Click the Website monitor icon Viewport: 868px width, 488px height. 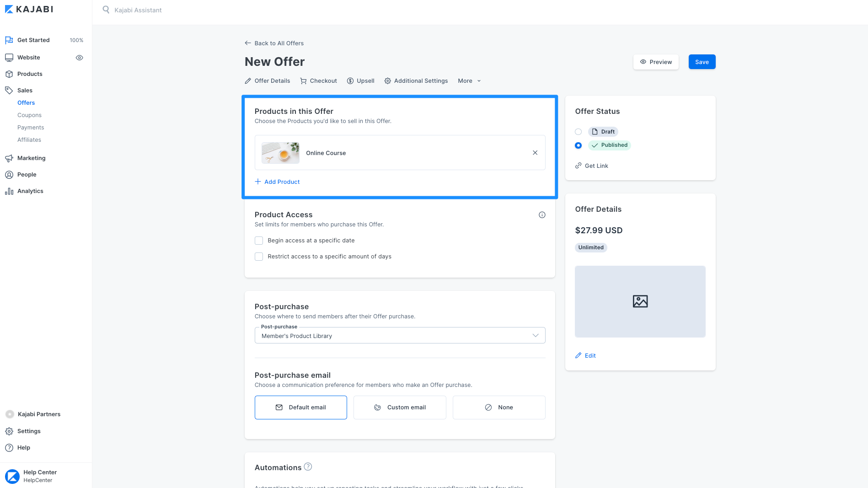pos(9,58)
